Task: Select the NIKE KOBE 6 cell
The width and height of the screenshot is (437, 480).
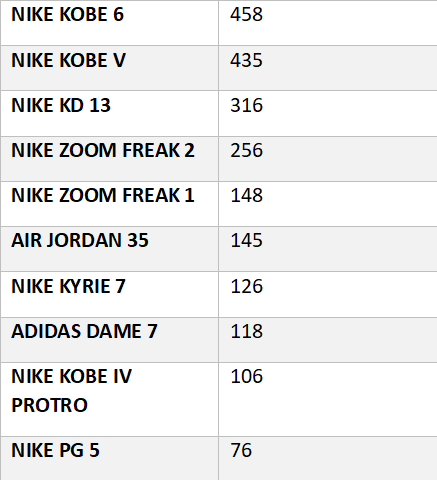Action: 109,23
